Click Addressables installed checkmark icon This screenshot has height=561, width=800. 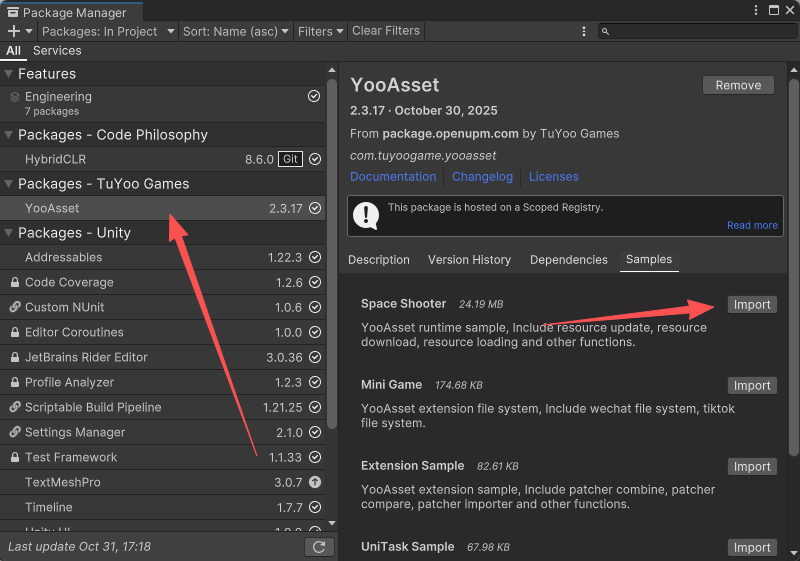click(x=315, y=258)
